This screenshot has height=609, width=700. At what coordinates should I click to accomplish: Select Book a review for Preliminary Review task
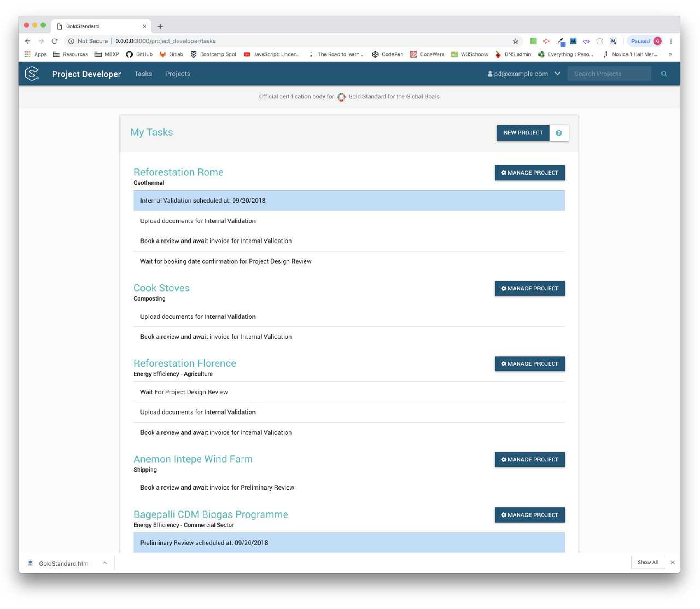(x=349, y=488)
